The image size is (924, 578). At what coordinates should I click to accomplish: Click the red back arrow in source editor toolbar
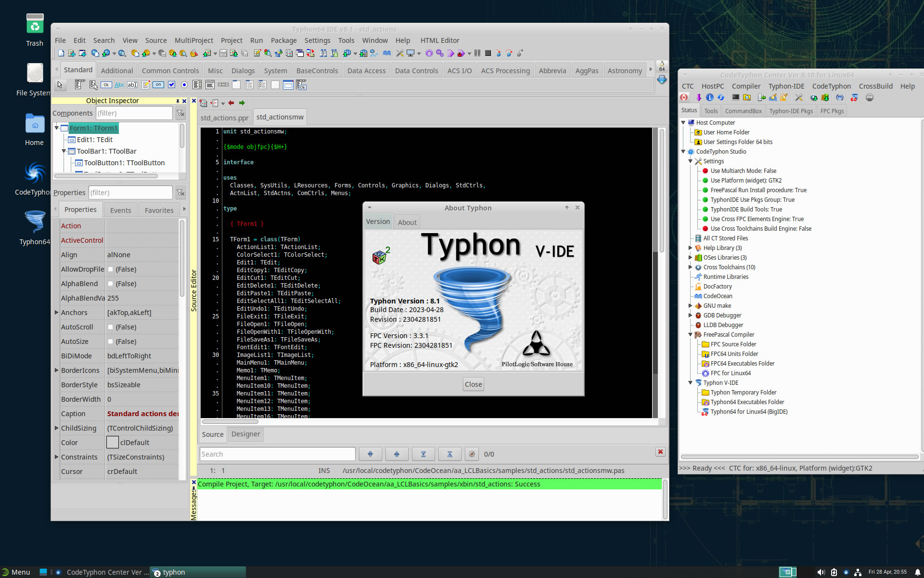(x=231, y=103)
